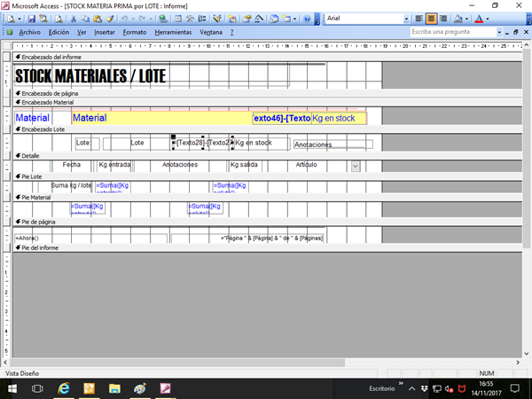Click the Artículo combo box arrow in Detalle
The width and height of the screenshot is (532, 399).
[356, 167]
